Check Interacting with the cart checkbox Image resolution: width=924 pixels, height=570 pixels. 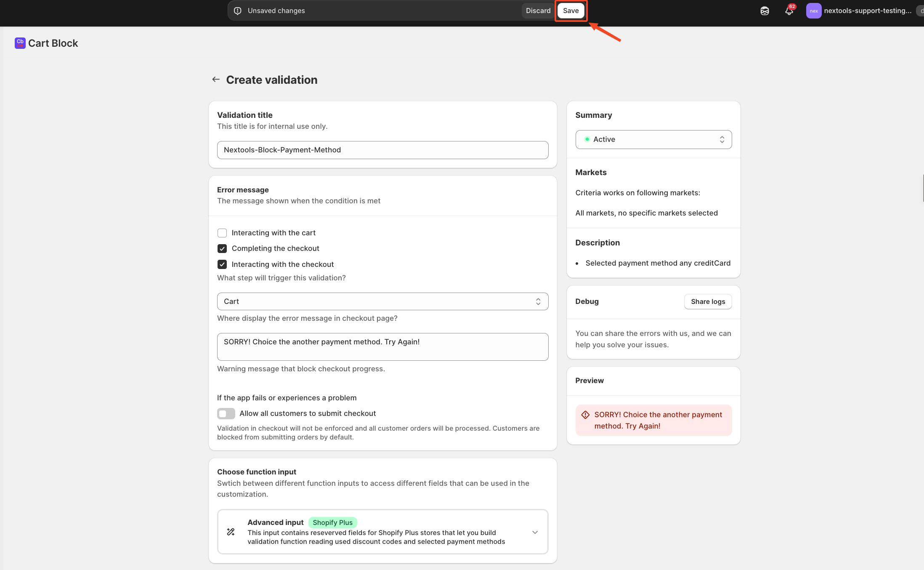pyautogui.click(x=222, y=233)
